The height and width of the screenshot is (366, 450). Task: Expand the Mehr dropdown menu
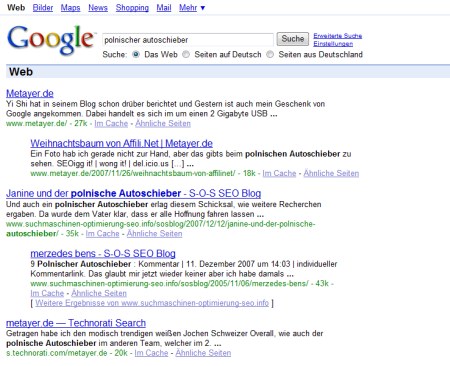click(192, 8)
